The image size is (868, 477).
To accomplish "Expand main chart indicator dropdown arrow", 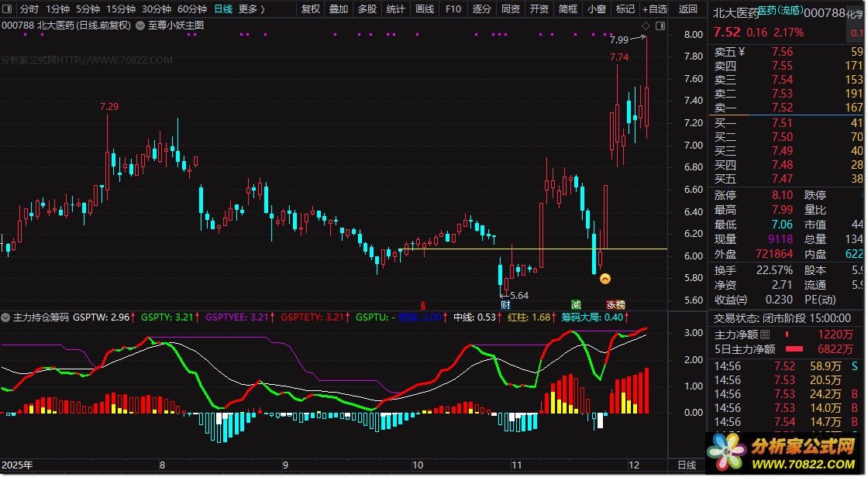I will pos(139,26).
